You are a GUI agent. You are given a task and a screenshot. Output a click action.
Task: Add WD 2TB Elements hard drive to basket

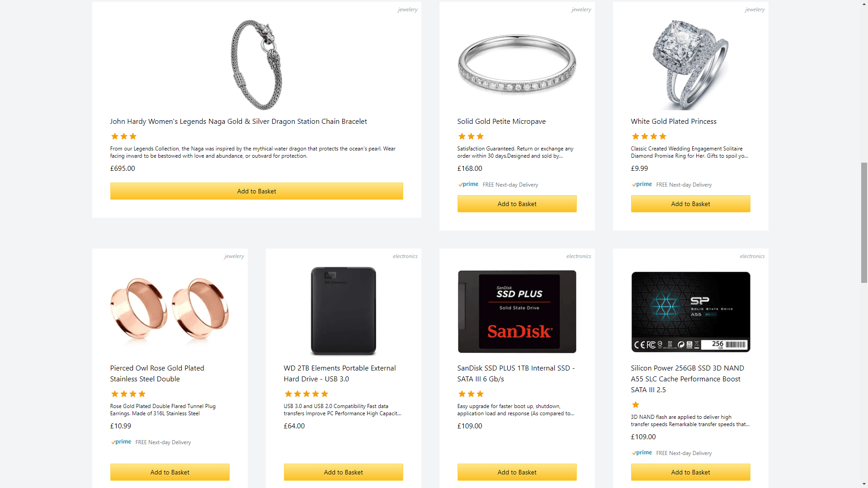(x=343, y=472)
